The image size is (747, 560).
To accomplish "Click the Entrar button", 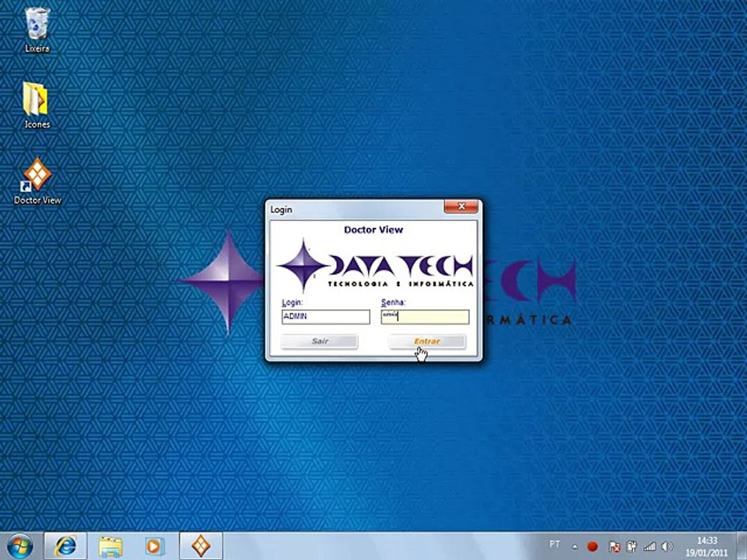I will (427, 341).
